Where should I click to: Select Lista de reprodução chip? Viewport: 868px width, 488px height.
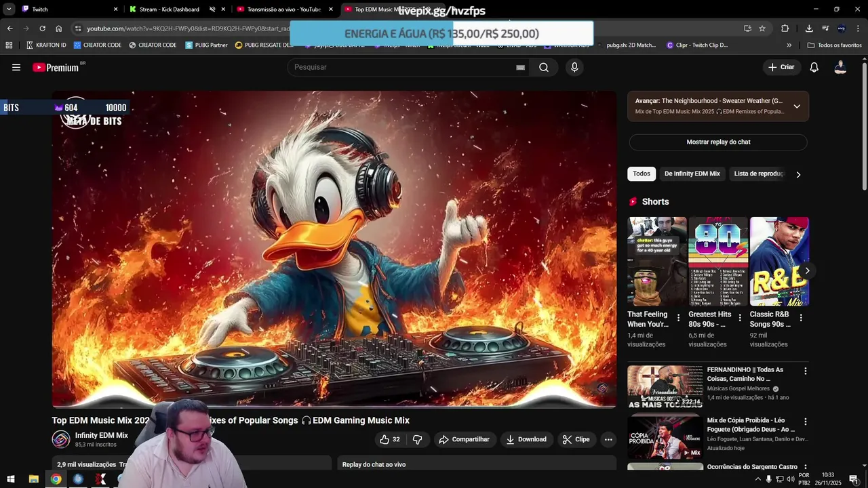tap(758, 174)
